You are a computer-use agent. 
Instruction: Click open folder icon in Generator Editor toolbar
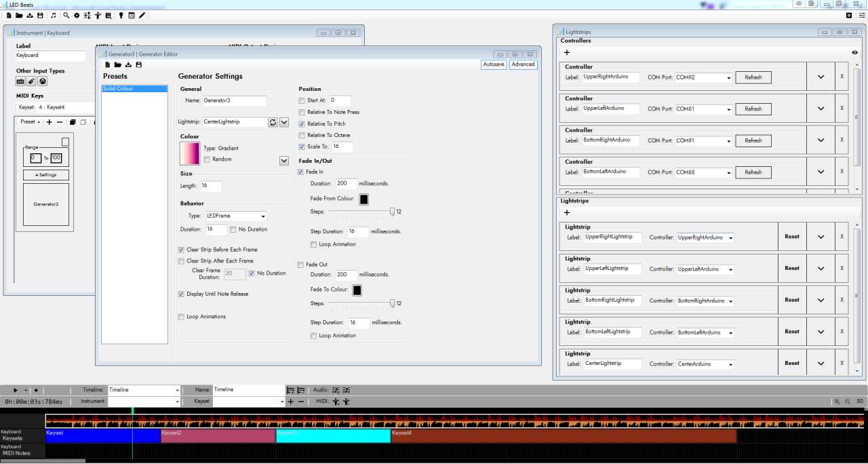coord(117,65)
